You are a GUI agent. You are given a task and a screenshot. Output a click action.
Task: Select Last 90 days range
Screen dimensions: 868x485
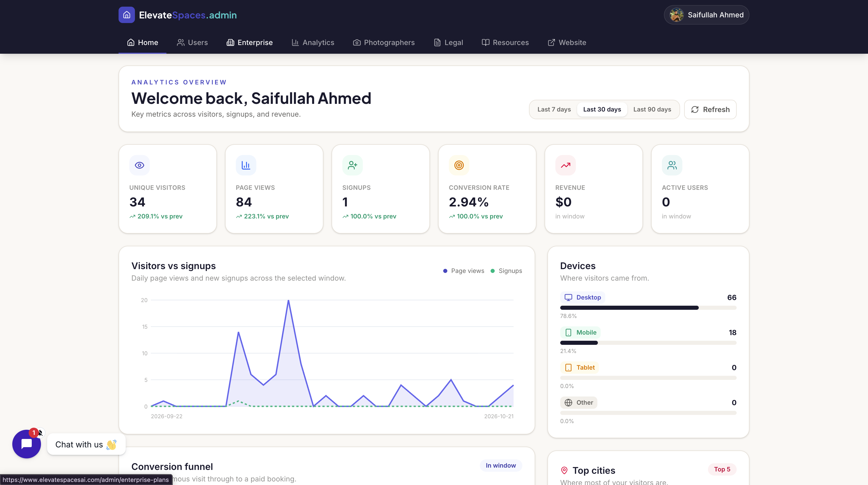pos(652,109)
